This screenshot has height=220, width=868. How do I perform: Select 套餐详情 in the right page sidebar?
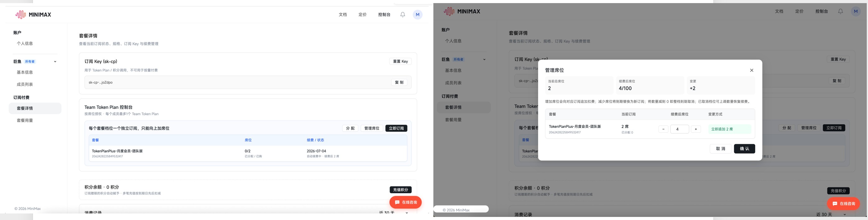pos(464,108)
